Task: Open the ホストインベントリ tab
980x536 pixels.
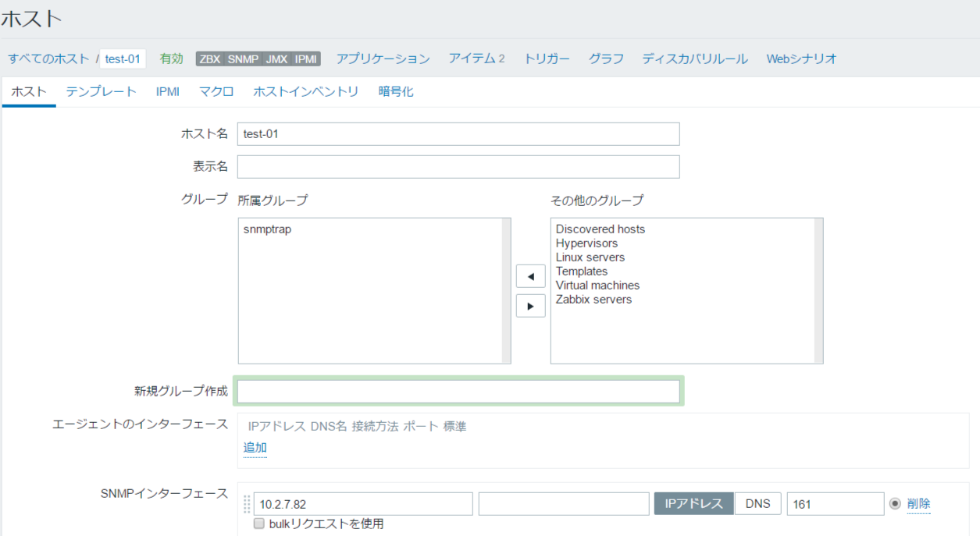Action: (305, 91)
